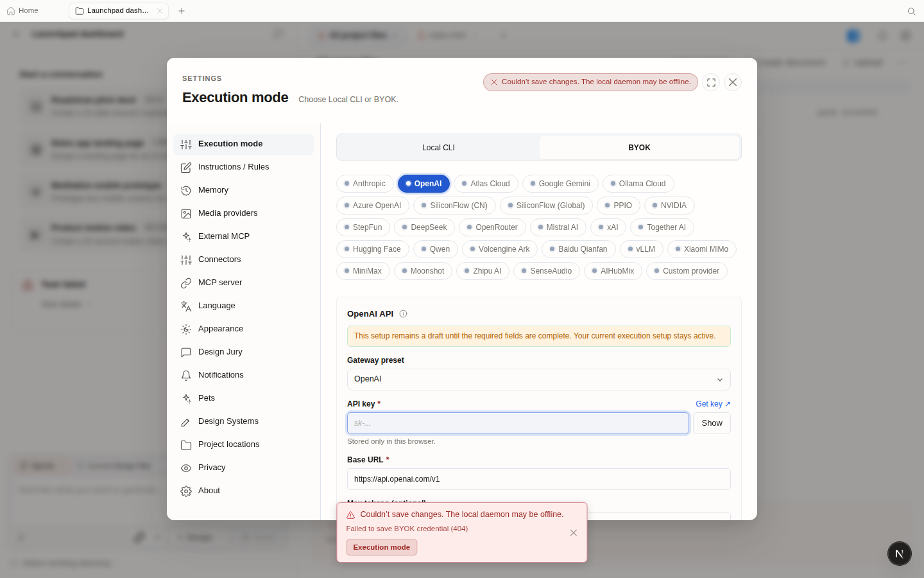This screenshot has width=924, height=578.
Task: Click the Moonshot chip
Action: [x=423, y=271]
